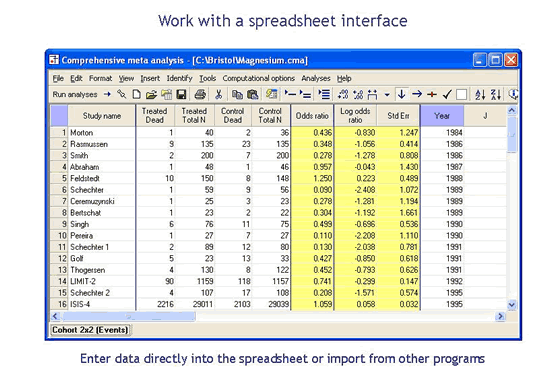Screen dimensions: 550x388
Task: Click the Print icon in toolbar
Action: [200, 94]
